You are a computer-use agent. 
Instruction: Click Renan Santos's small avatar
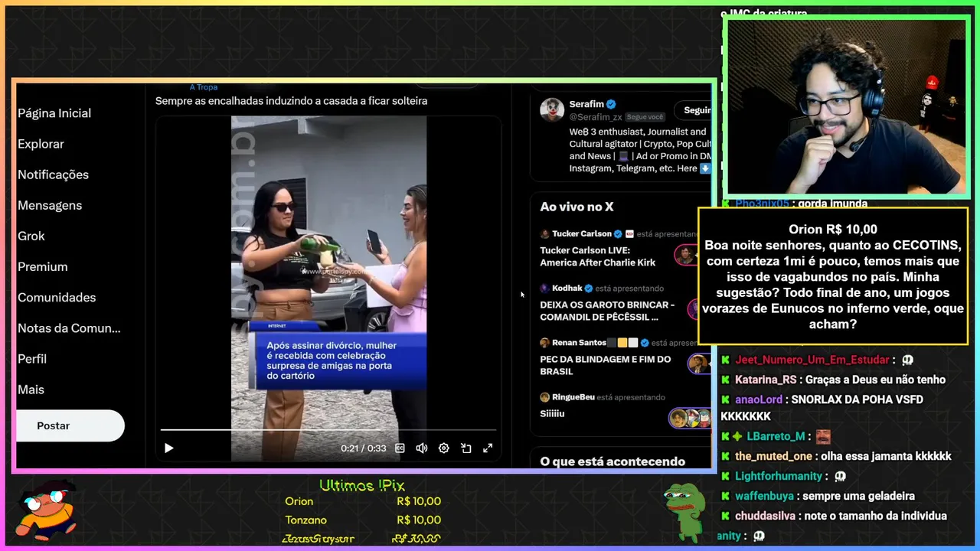point(545,343)
